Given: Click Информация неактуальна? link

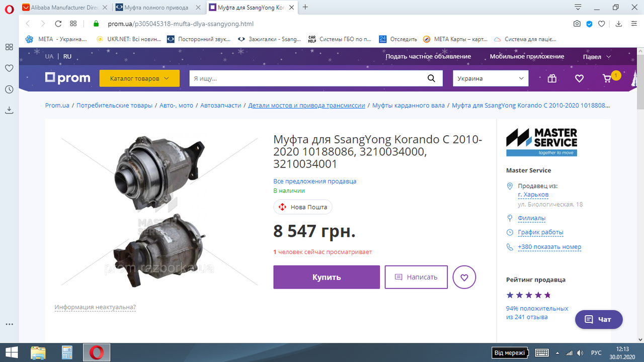Looking at the screenshot, I should [x=95, y=307].
